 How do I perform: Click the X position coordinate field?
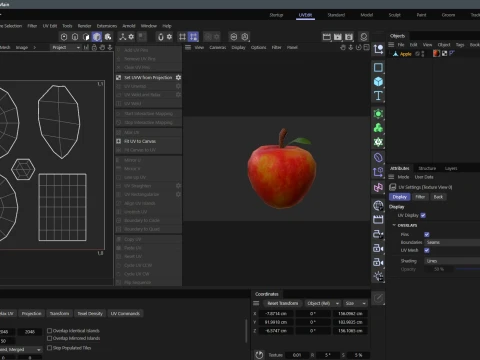coord(276,314)
